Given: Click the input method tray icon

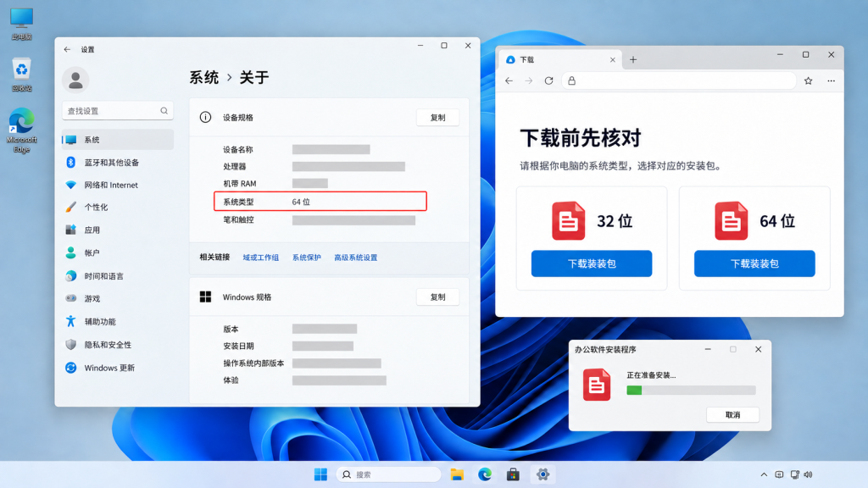Looking at the screenshot, I should pos(779,474).
